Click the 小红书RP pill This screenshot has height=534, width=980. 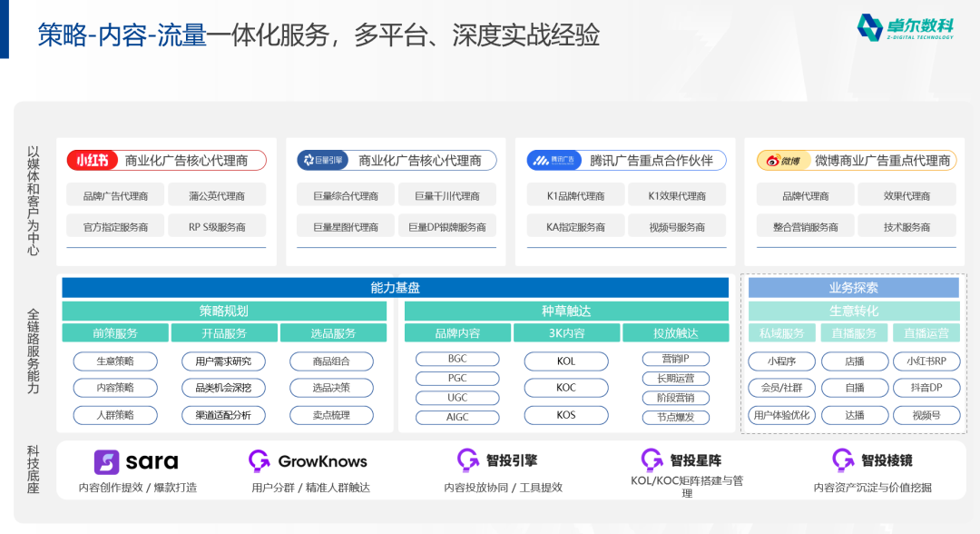926,361
